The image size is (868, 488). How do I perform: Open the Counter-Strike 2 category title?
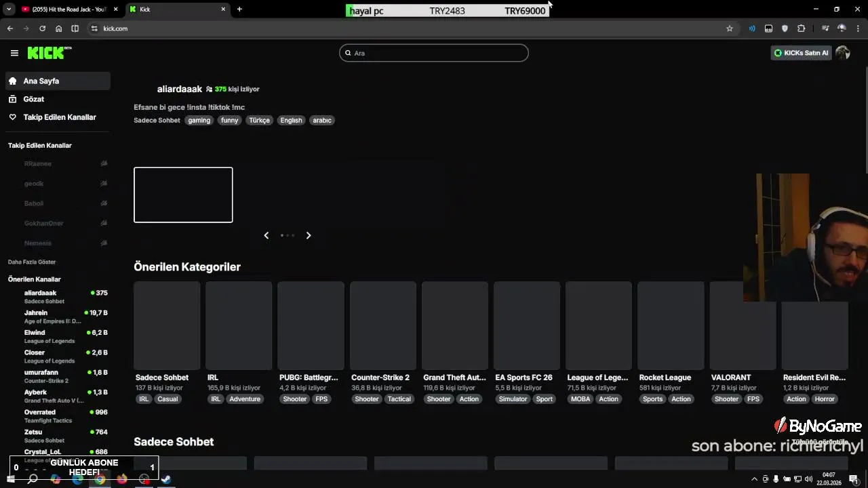[x=380, y=378]
